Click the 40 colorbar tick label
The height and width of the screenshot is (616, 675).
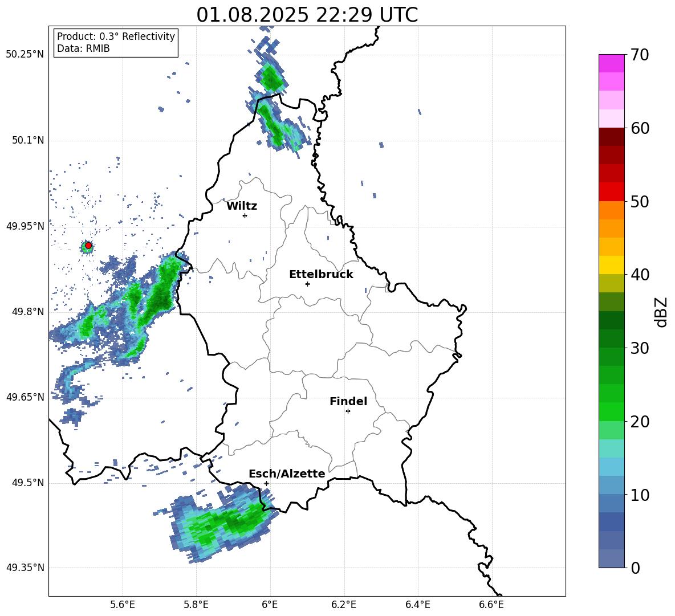pyautogui.click(x=640, y=275)
